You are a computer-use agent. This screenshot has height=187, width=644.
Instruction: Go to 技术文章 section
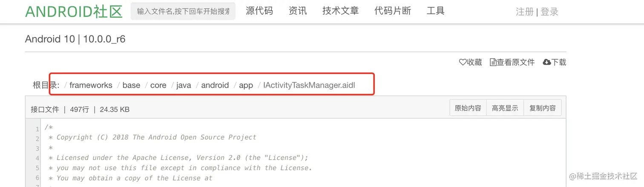340,11
